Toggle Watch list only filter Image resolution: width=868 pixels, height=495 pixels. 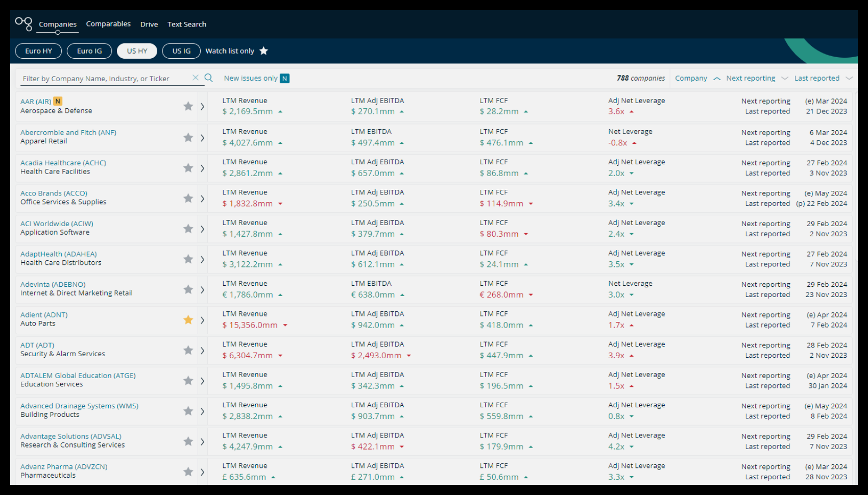tap(236, 51)
